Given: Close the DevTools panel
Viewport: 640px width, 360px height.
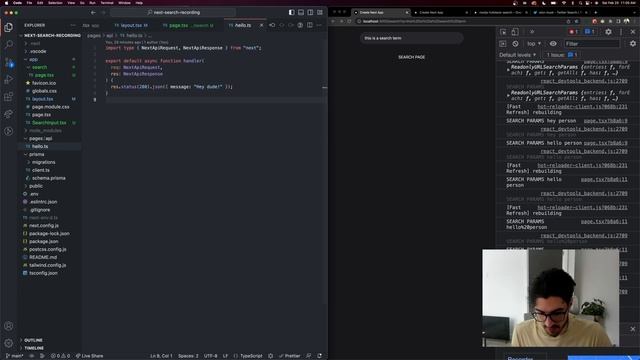Looking at the screenshot, I should click(632, 32).
